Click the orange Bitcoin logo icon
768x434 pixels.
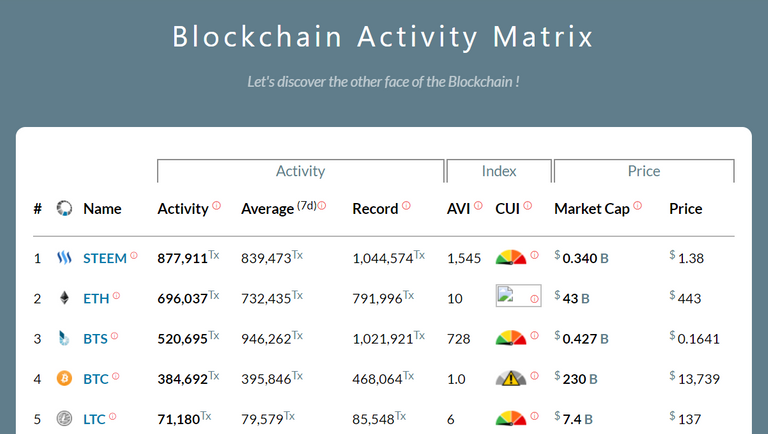(64, 378)
